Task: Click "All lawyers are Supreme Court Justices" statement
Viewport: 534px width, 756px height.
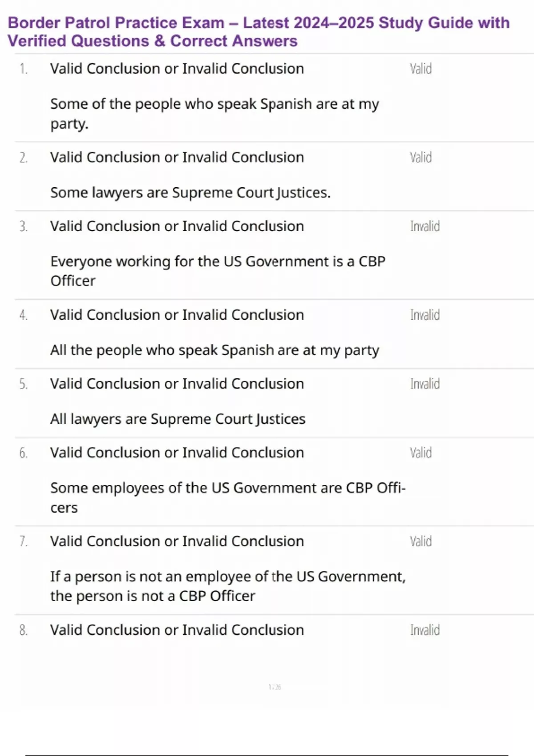Action: pos(178,419)
